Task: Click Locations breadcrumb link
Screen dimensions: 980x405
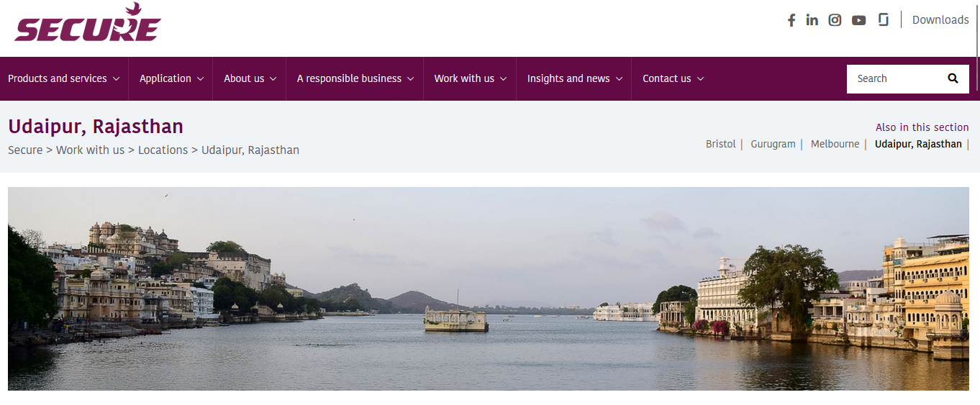Action: pyautogui.click(x=163, y=150)
